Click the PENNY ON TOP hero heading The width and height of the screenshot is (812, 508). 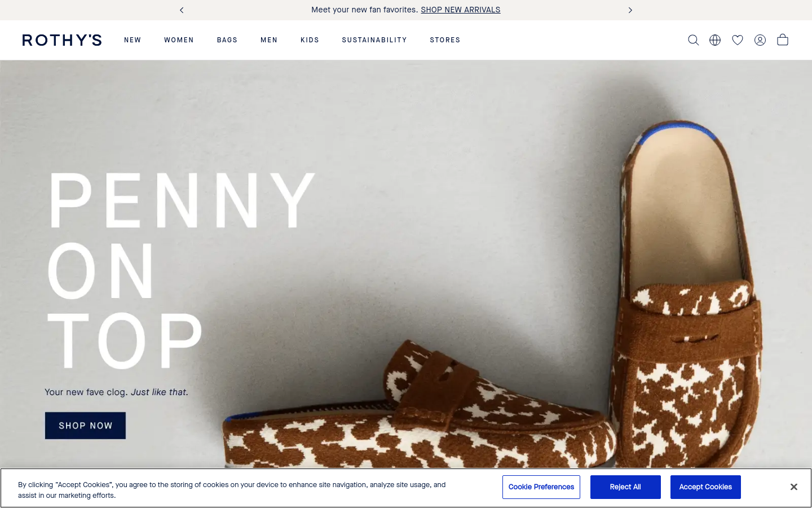[180, 271]
